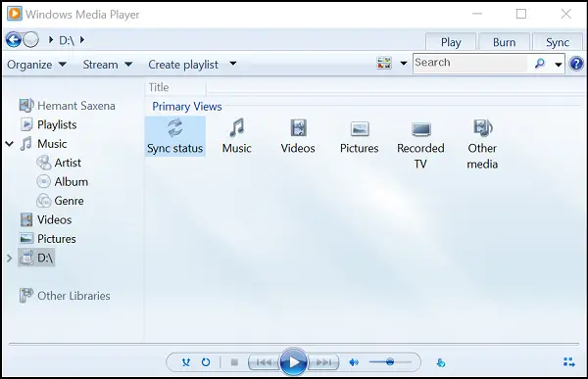Select Playlists in the sidebar
Viewport: 588px width, 379px height.
(48, 124)
